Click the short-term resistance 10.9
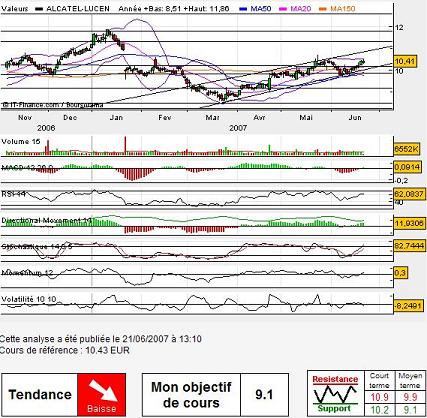Viewport: 427px width, 418px height. tap(380, 397)
